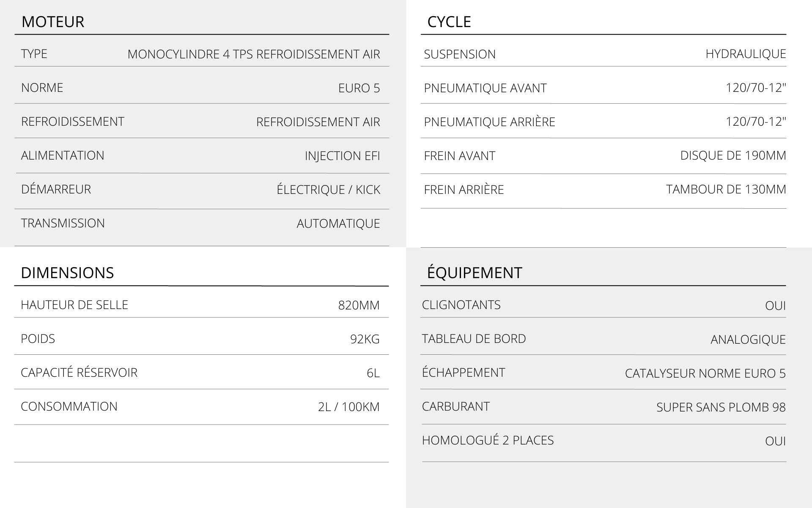This screenshot has width=812, height=508.
Task: Select the DISQUE DE 190MM value
Action: (x=733, y=156)
